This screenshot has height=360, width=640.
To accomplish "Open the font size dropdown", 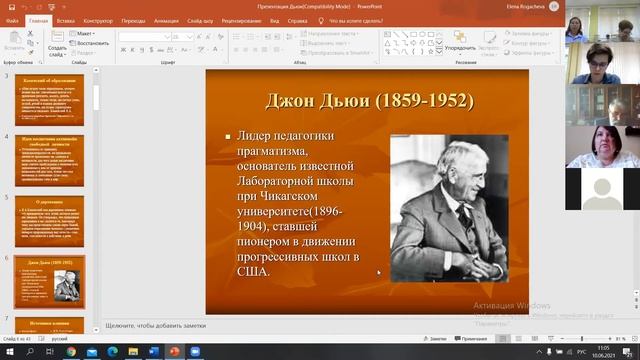I will [189, 37].
